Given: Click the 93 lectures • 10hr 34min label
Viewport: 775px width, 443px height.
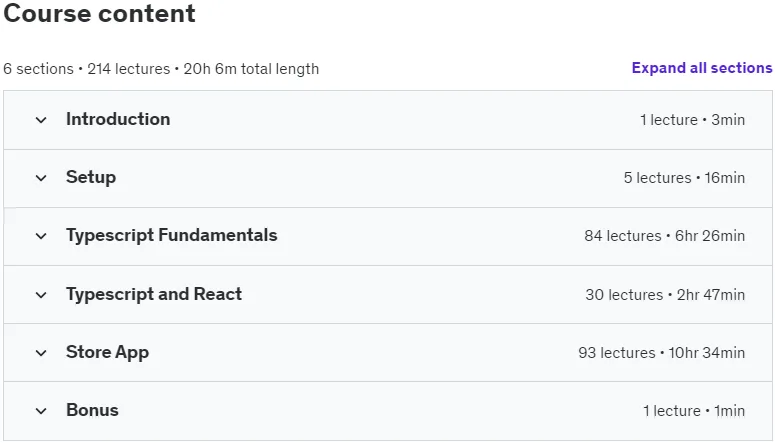Looking at the screenshot, I should (662, 353).
